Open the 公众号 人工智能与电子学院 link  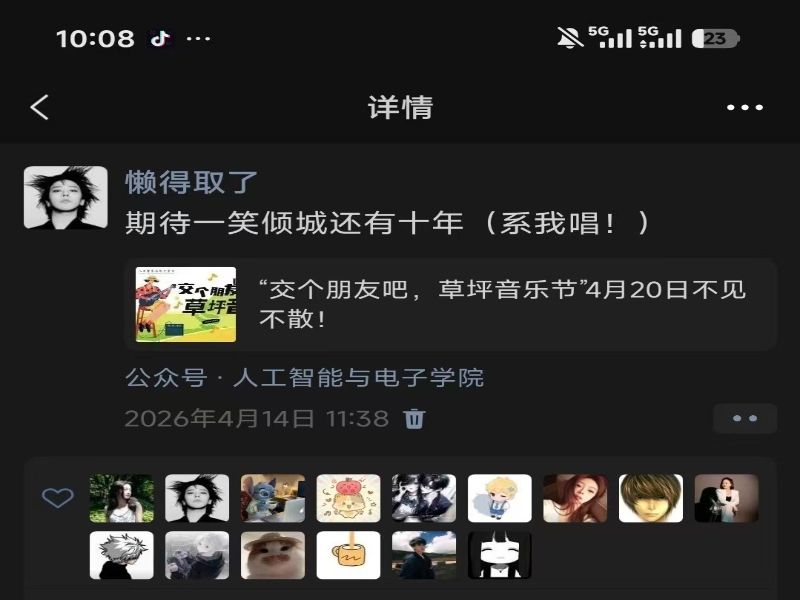point(305,378)
